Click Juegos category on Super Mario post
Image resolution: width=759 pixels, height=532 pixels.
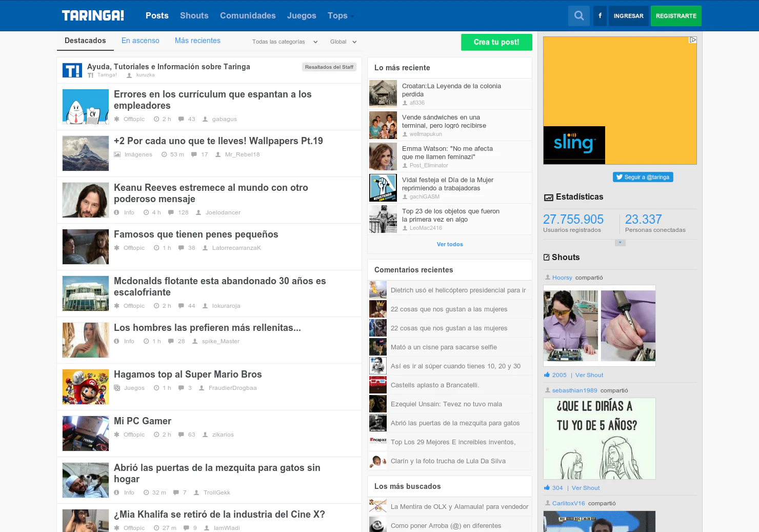coord(134,388)
